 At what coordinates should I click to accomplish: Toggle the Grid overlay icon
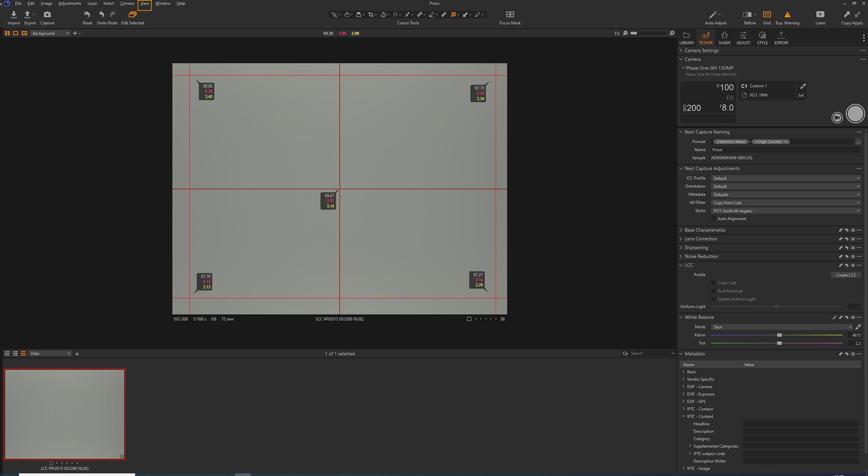(767, 15)
